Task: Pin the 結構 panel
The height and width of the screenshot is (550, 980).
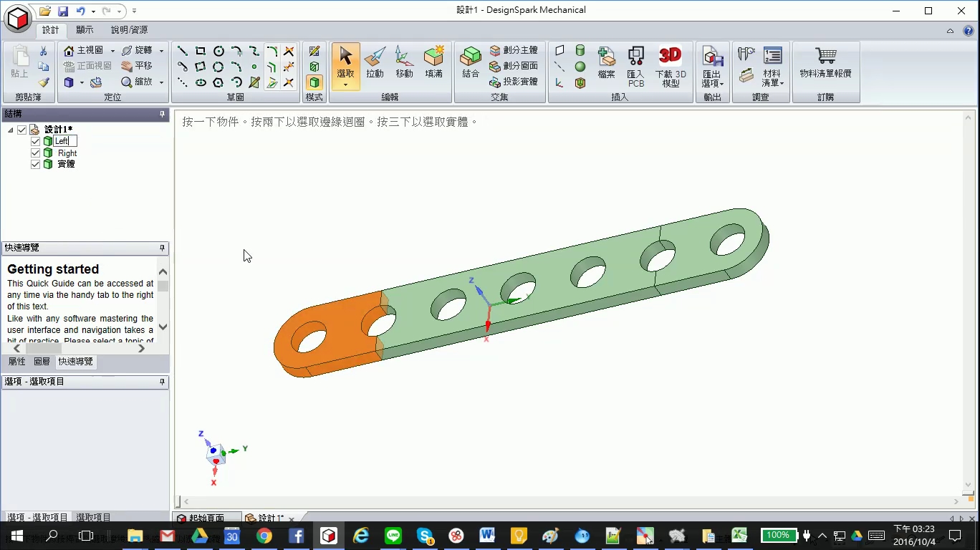Action: [x=163, y=114]
